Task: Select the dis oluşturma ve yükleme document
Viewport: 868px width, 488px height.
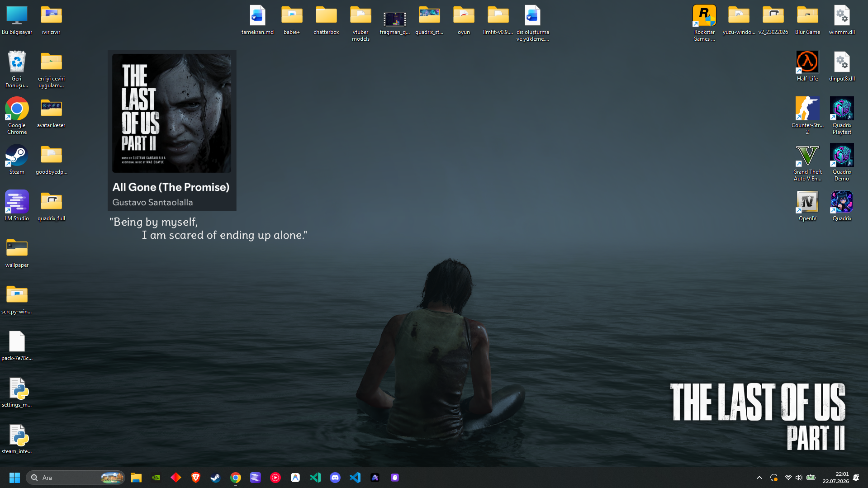Action: tap(532, 23)
